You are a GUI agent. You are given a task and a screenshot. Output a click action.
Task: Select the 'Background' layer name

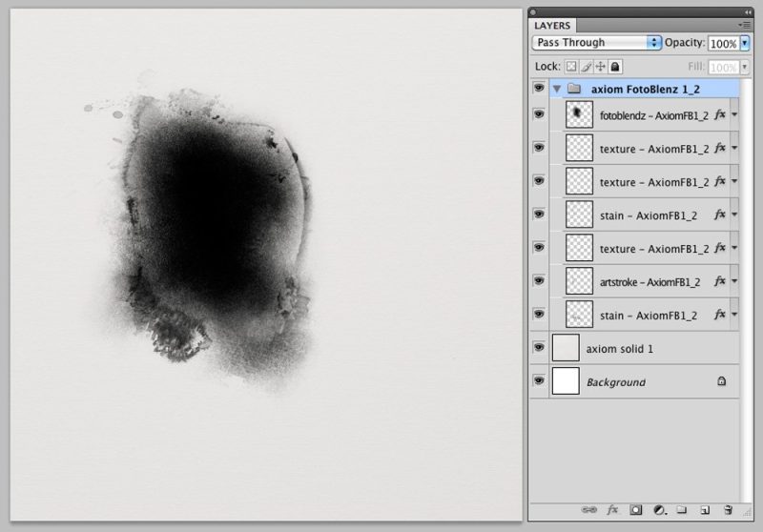[x=616, y=382]
